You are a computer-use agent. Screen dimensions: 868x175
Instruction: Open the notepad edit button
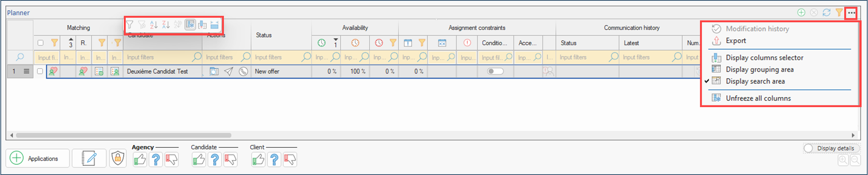[89, 158]
